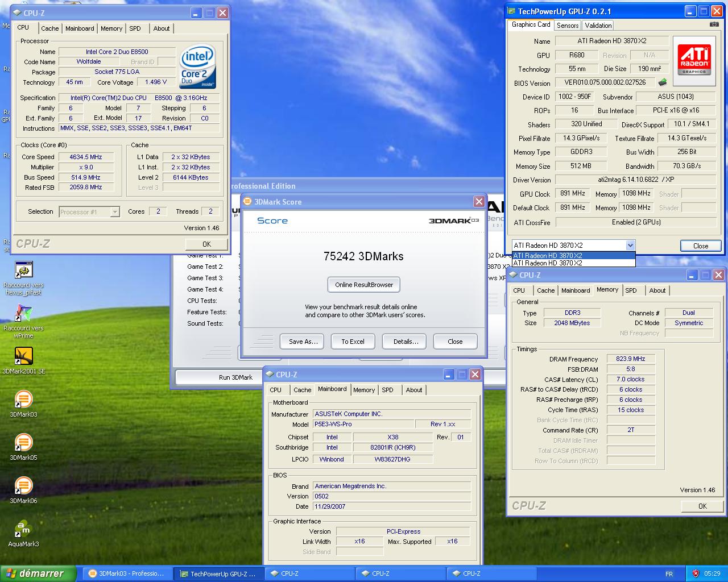The width and height of the screenshot is (728, 582).
Task: Click DRAM Frequency value 823.9 MHz
Action: coord(631,359)
